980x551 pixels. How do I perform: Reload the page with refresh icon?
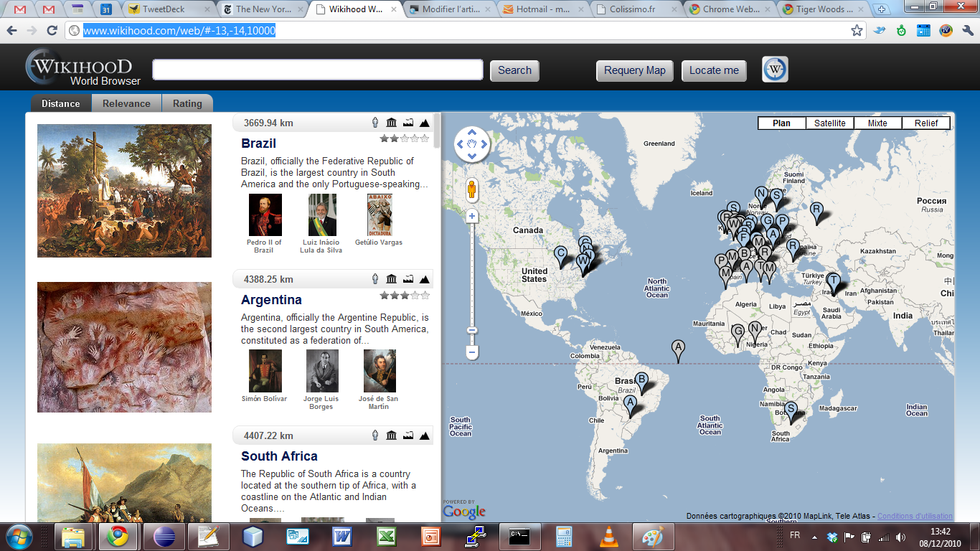(52, 31)
